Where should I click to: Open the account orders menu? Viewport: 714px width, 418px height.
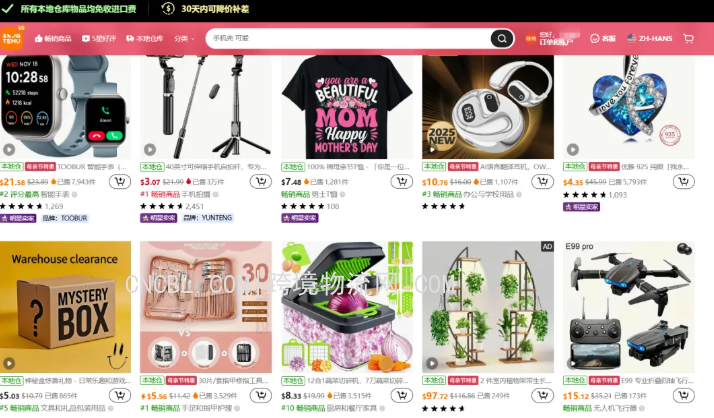[553, 39]
